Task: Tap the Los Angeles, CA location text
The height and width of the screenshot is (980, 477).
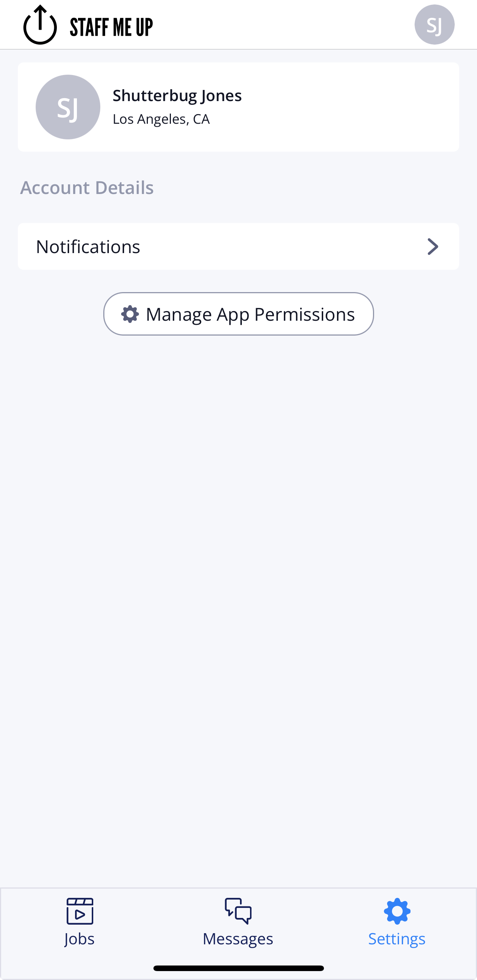Action: pyautogui.click(x=161, y=119)
